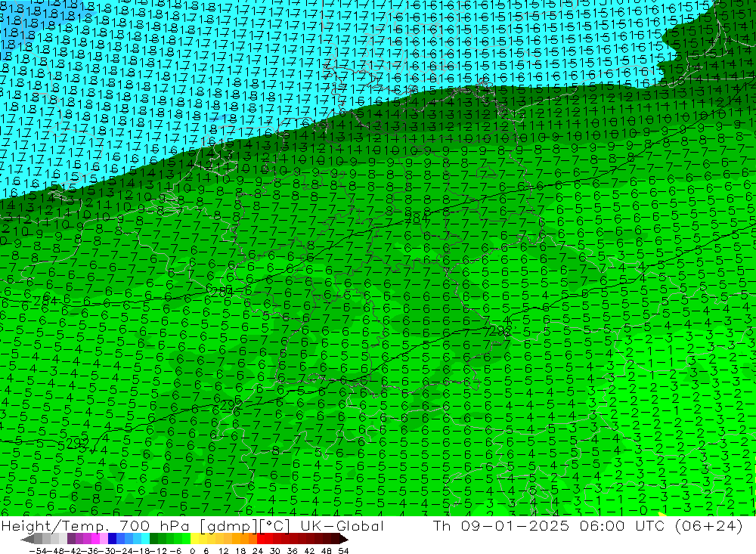Click the 'Th 09-01-2025' date text

500,526
